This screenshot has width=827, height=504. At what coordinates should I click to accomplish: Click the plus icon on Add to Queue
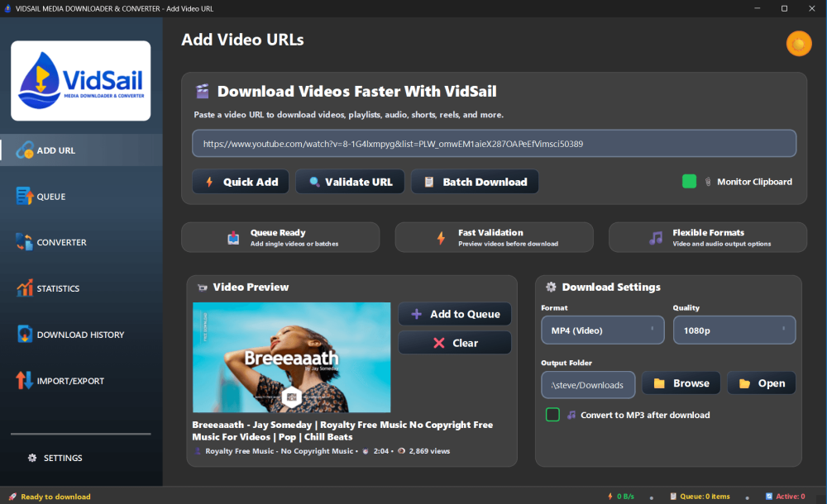point(416,314)
